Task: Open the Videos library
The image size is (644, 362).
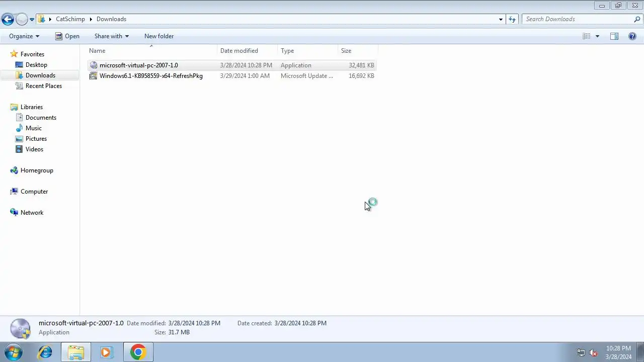Action: (x=34, y=149)
